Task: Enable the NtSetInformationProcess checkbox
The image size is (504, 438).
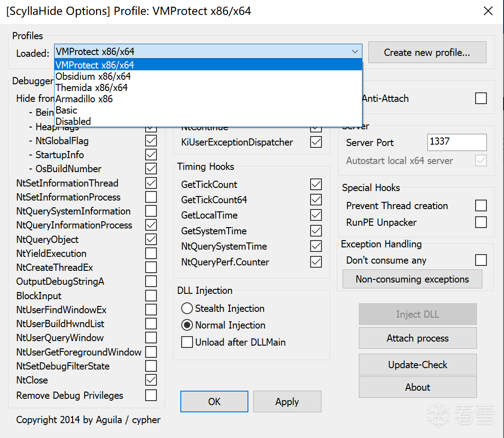Action: click(x=151, y=197)
